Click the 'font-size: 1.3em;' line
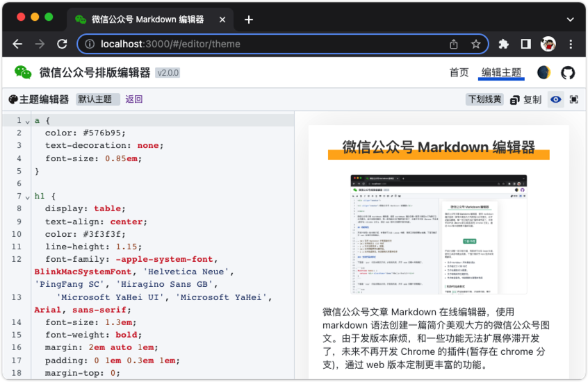Screen dimensions: 588x382 pos(91,322)
